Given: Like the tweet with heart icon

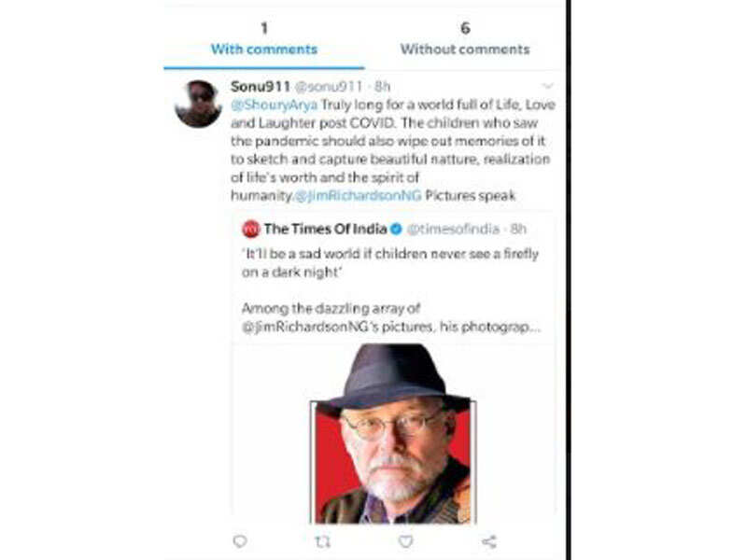Looking at the screenshot, I should pyautogui.click(x=405, y=540).
